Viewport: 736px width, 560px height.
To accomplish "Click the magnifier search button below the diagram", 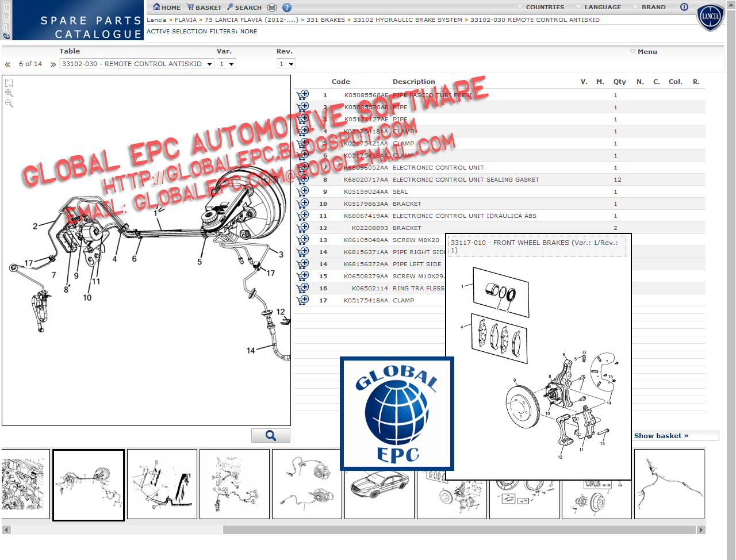I will point(270,435).
